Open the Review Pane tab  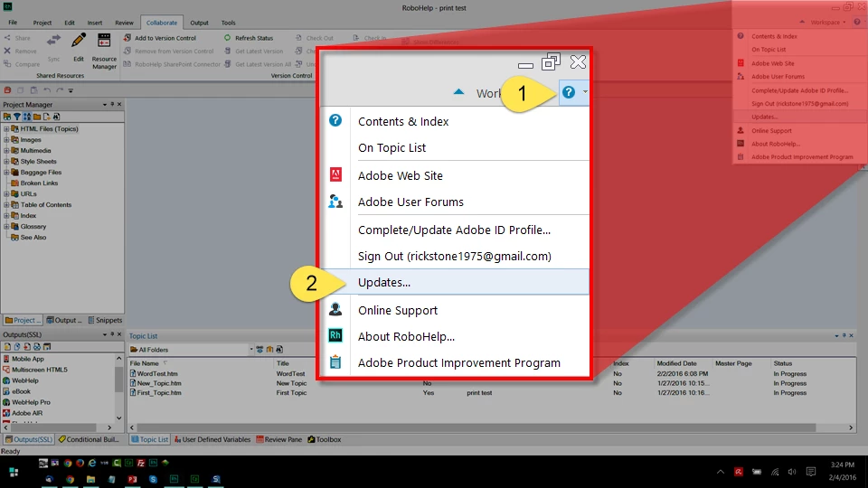pos(279,439)
